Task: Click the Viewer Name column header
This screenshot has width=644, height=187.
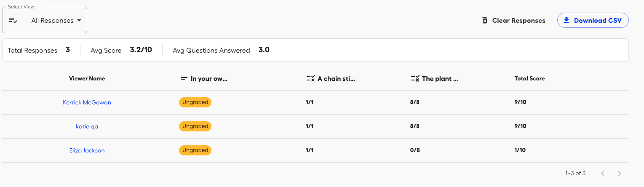Action: 87,79
